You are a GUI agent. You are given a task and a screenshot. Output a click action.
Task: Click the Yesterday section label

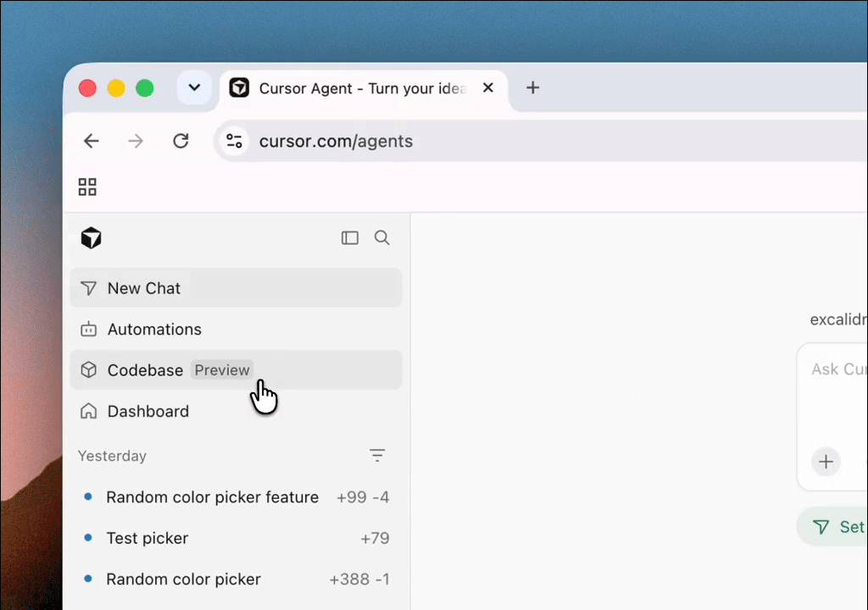pyautogui.click(x=113, y=456)
